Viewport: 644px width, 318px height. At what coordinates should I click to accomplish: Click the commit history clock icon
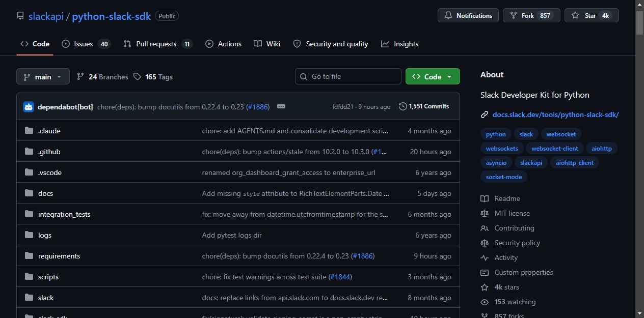[403, 106]
